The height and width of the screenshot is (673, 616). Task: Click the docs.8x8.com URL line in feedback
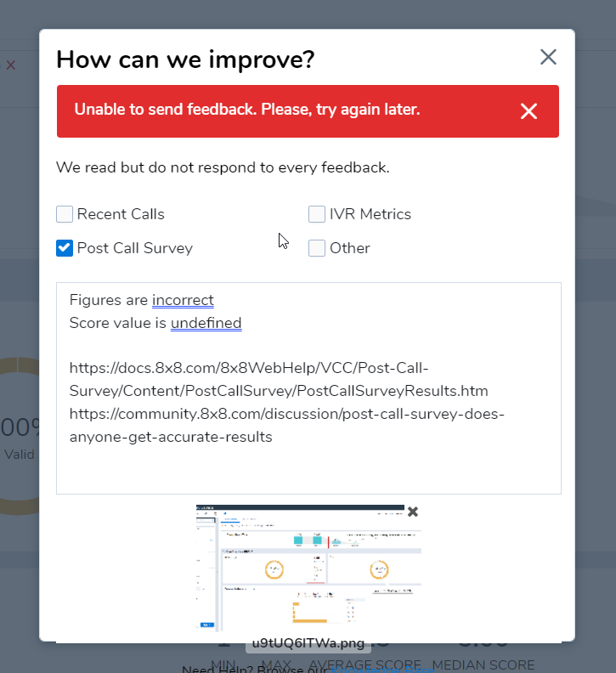coord(279,380)
